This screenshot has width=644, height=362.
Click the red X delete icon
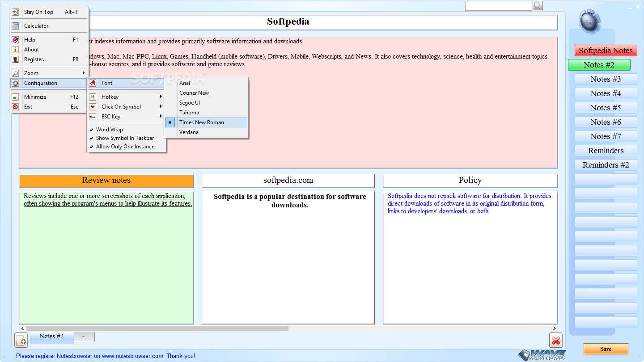556,341
